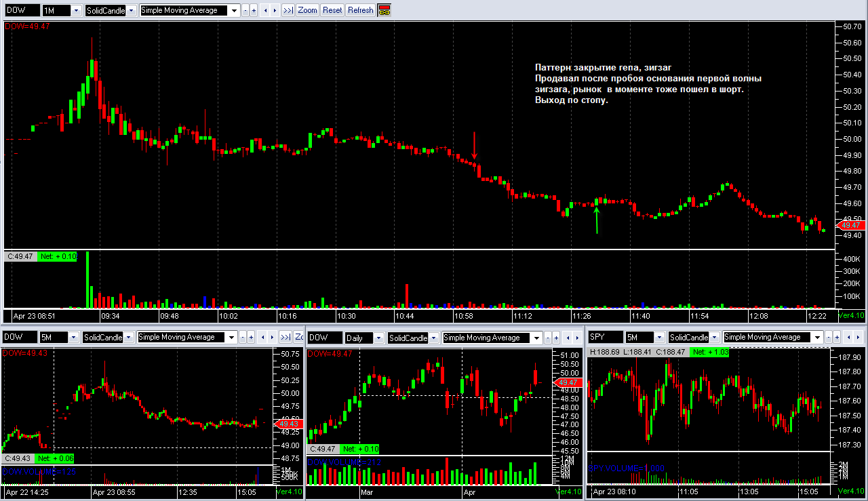This screenshot has width=868, height=501.
Task: Open the 1M timeframe dropdown in main chart
Action: pos(76,11)
